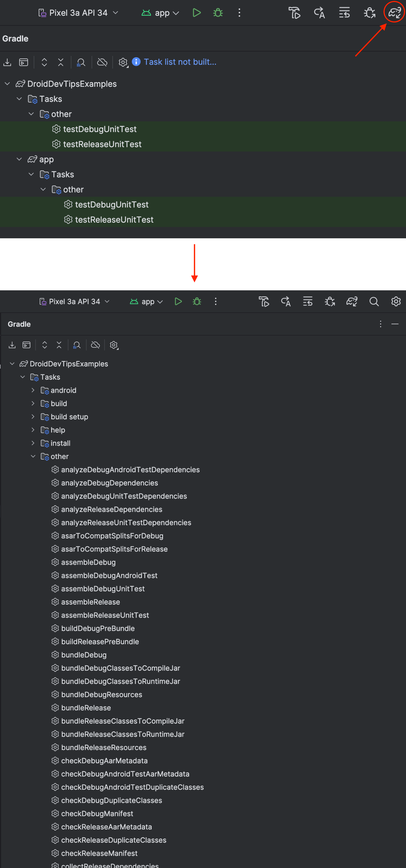The height and width of the screenshot is (868, 406).
Task: Click Download Sources icon in lower Gradle panel
Action: pos(12,345)
